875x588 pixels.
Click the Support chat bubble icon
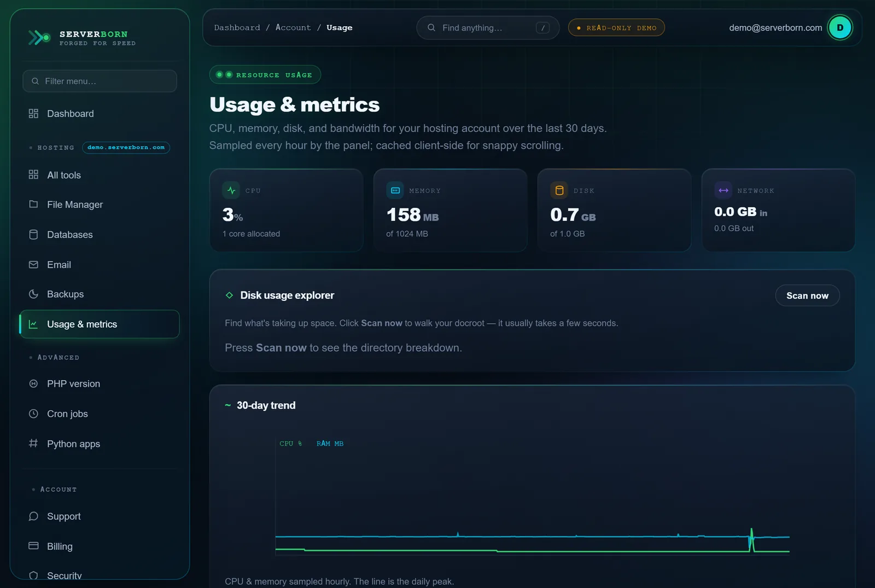pyautogui.click(x=33, y=516)
